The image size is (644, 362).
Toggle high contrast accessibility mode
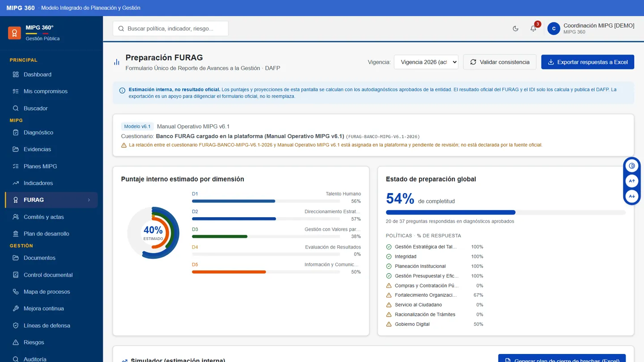coord(632,166)
